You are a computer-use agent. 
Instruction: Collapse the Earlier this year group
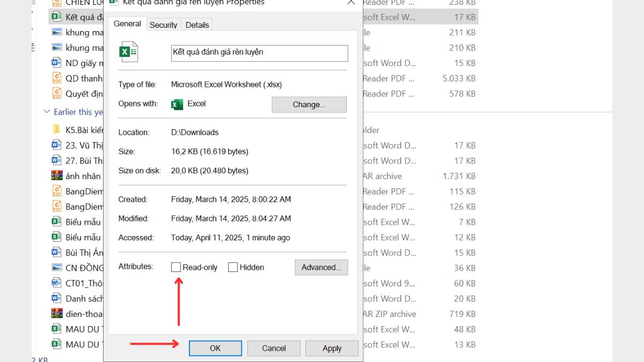(47, 112)
